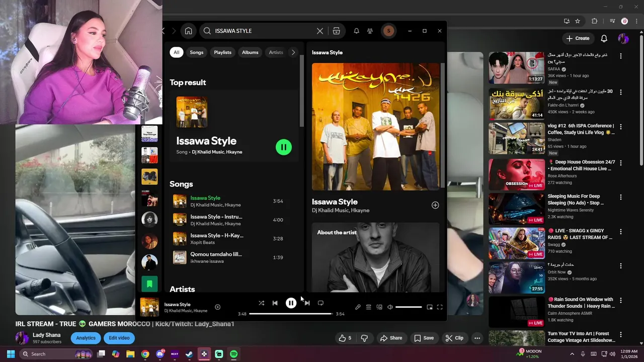Open Spotify from Windows taskbar
The height and width of the screenshot is (362, 644).
[x=233, y=354]
